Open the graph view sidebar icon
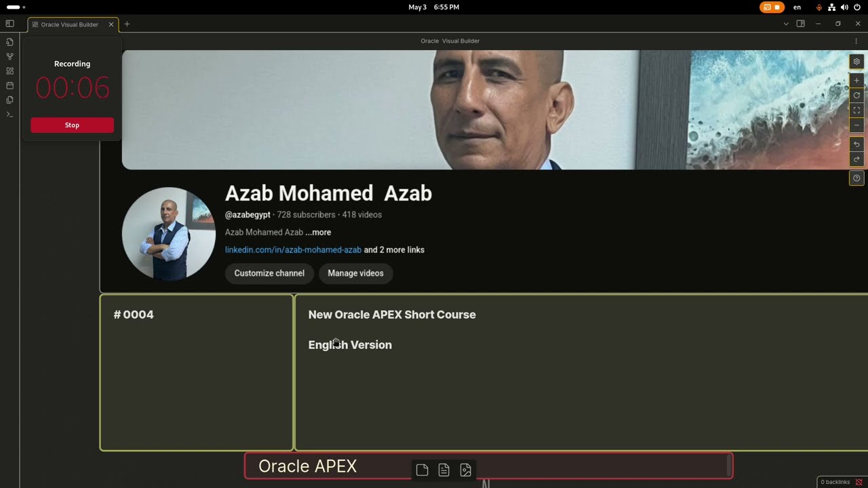This screenshot has height=488, width=868. tap(9, 56)
